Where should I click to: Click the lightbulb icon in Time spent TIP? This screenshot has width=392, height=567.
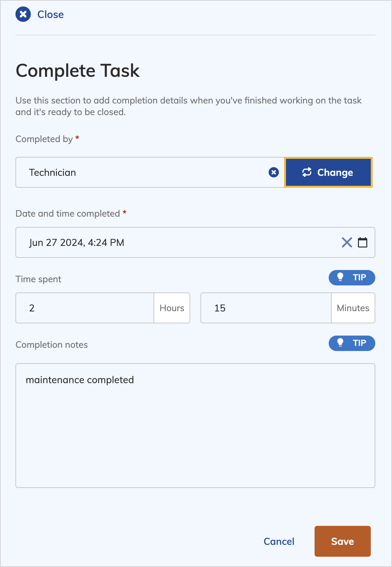click(x=340, y=277)
